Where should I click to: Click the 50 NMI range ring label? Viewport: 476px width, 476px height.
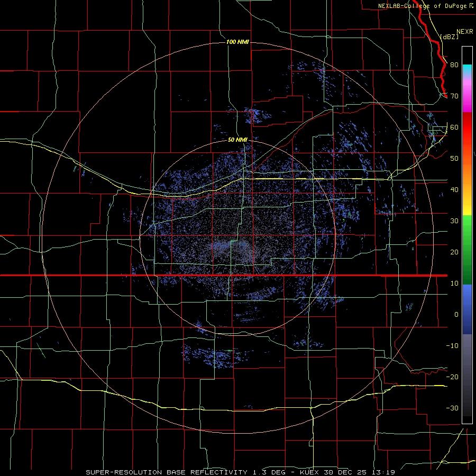click(x=237, y=140)
